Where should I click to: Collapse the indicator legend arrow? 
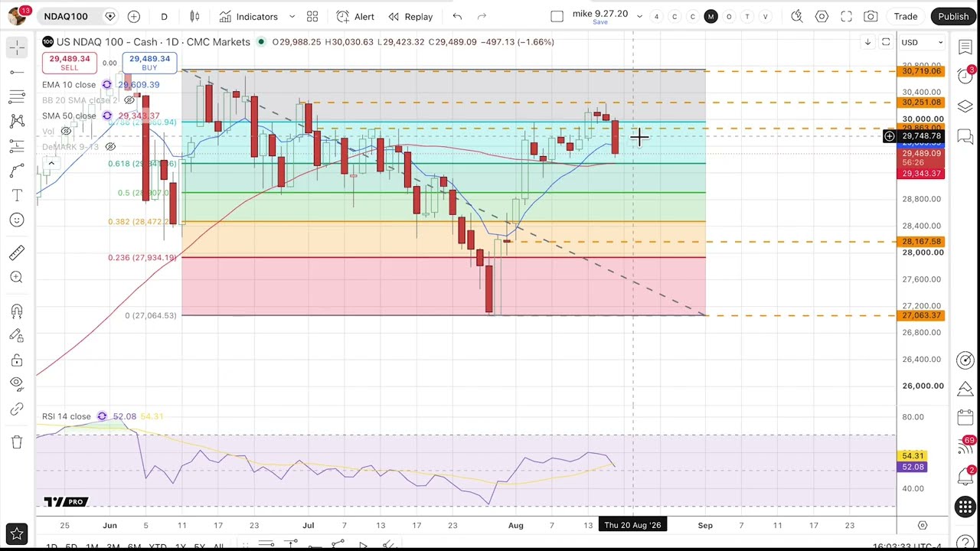[x=51, y=163]
